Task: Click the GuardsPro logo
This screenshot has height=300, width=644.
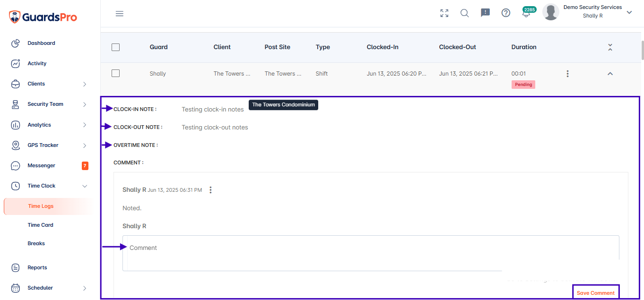Action: [x=43, y=17]
